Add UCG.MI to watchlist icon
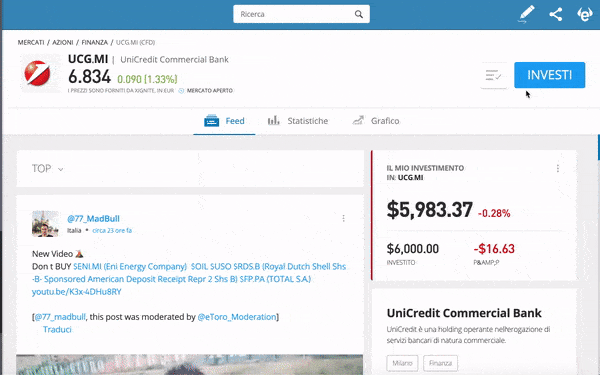Image resolution: width=600 pixels, height=375 pixels. click(494, 75)
